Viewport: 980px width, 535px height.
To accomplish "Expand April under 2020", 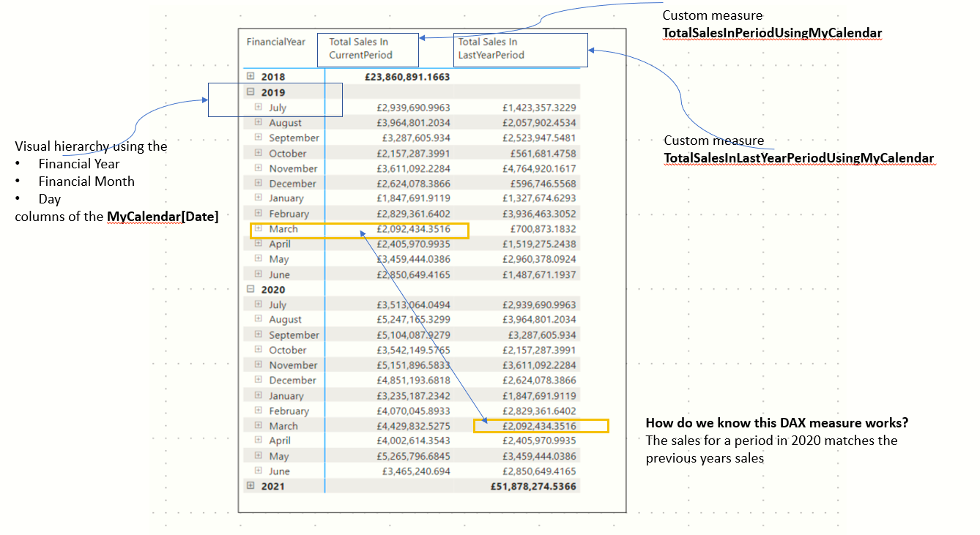I will click(258, 441).
